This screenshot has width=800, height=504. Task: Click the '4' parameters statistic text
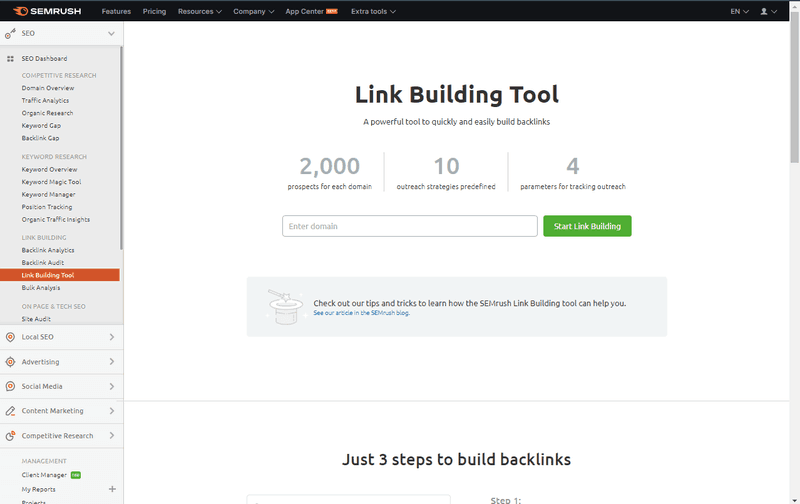(573, 166)
